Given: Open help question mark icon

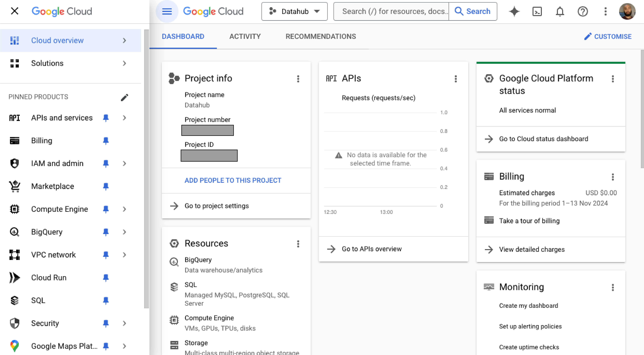Looking at the screenshot, I should click(583, 11).
